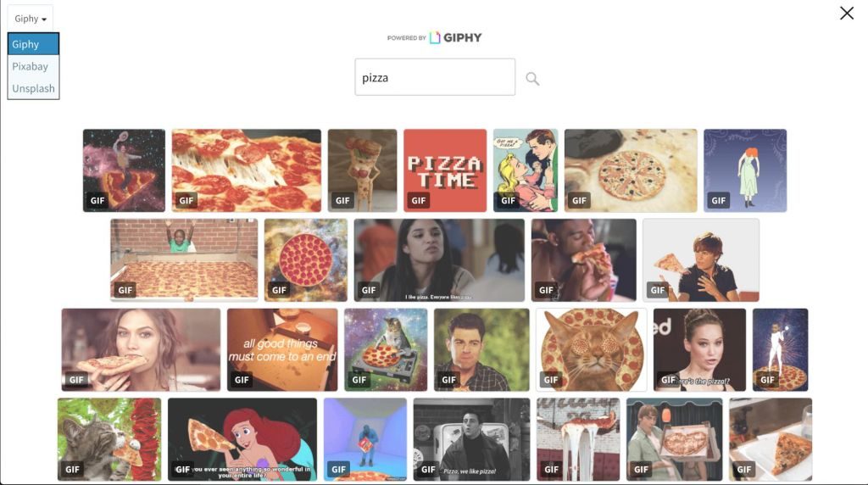The height and width of the screenshot is (485, 868).
Task: Pick Unsplash from the source list
Action: point(33,88)
